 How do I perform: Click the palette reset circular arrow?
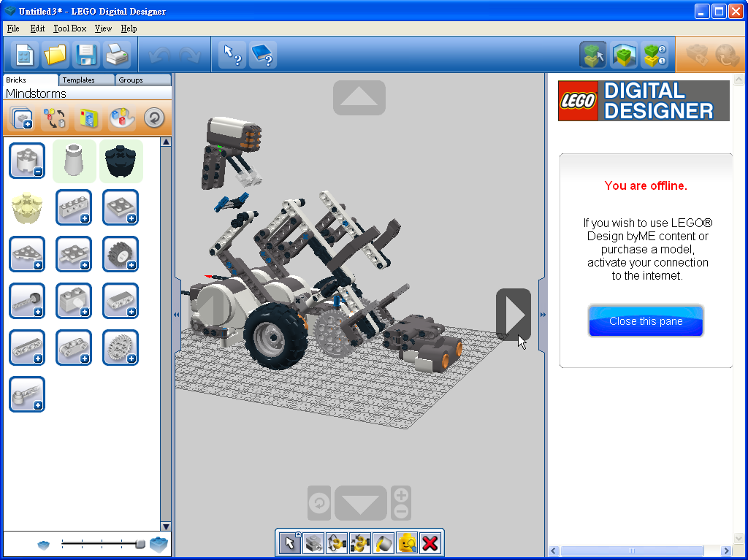point(154,118)
